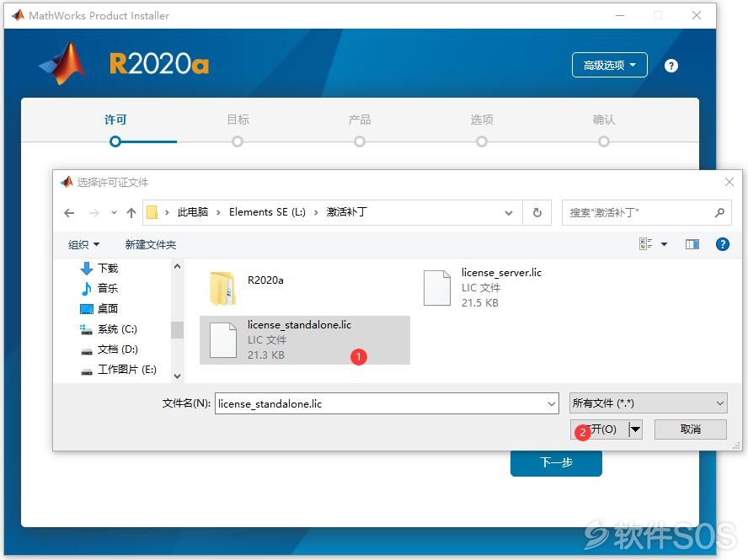Click the search magnifier icon
748x560 pixels.
[720, 213]
